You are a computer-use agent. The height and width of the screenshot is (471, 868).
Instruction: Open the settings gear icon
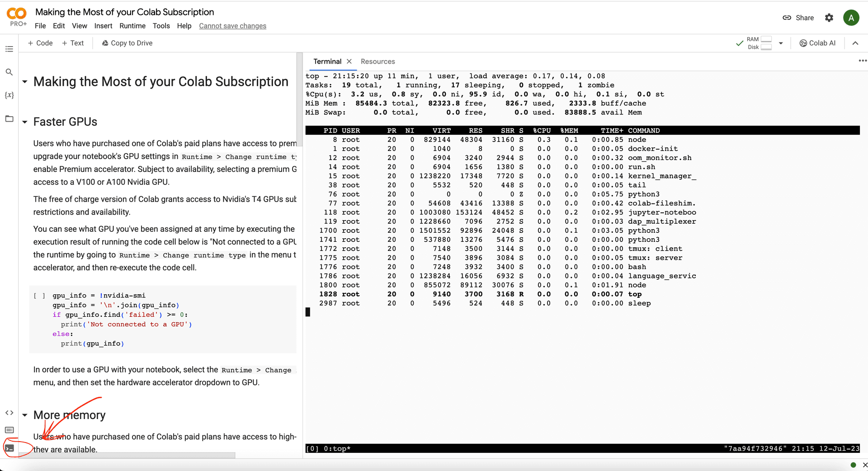pyautogui.click(x=829, y=18)
